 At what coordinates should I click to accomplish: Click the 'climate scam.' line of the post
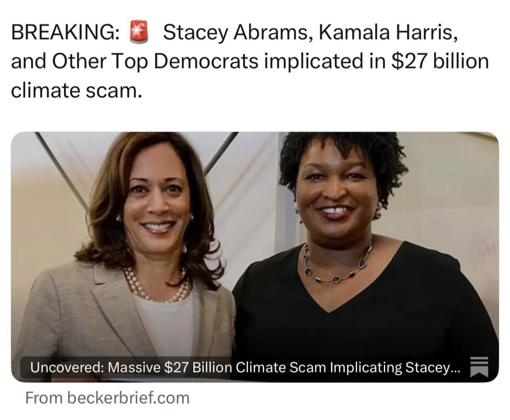click(x=76, y=91)
